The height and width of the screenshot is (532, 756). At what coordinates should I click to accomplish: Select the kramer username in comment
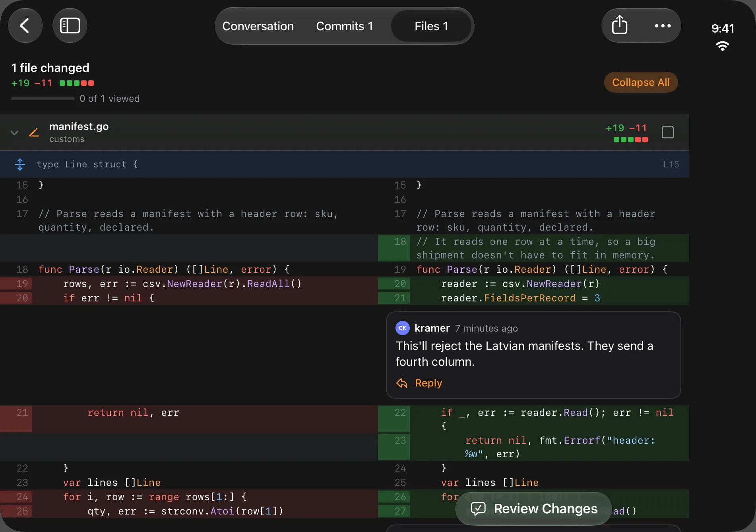click(432, 328)
